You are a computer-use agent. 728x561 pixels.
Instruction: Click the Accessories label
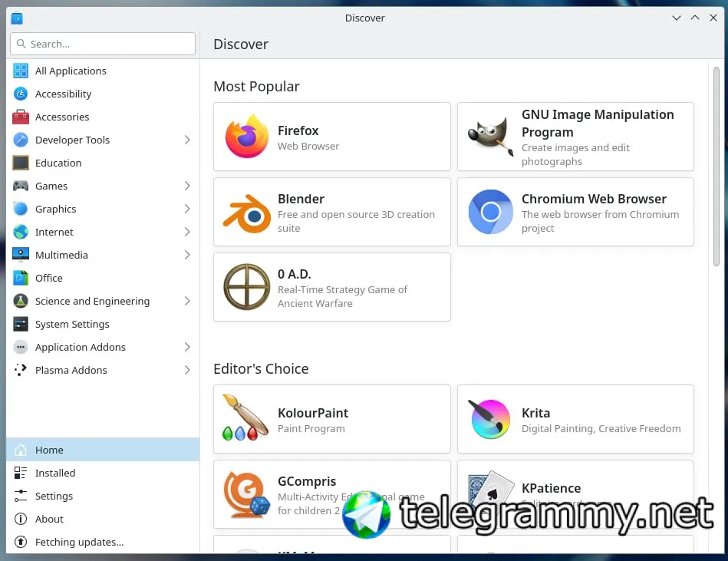(x=62, y=117)
